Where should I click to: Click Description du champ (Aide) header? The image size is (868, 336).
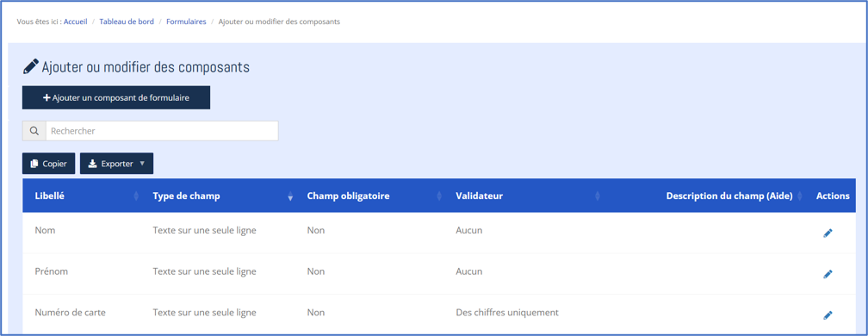(x=729, y=196)
